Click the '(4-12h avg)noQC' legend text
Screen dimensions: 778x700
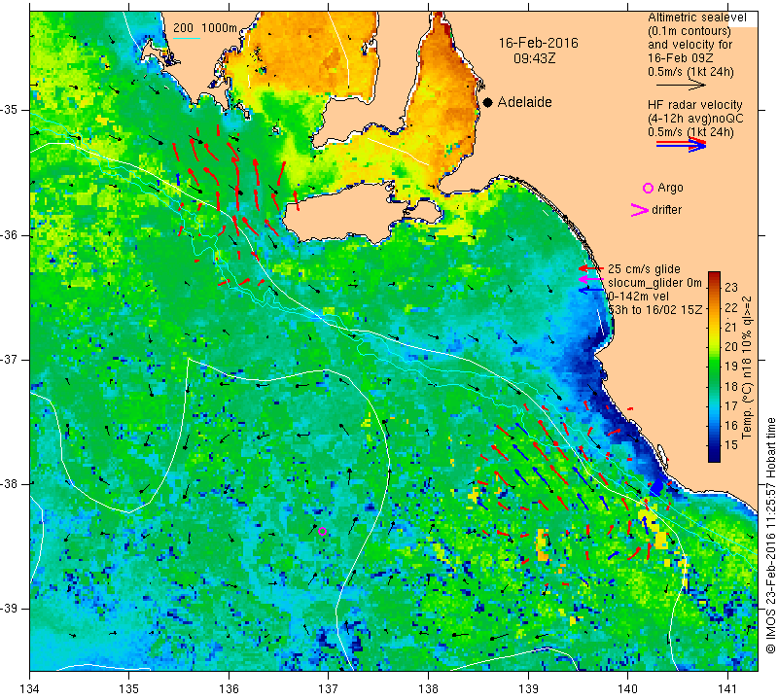click(x=695, y=118)
